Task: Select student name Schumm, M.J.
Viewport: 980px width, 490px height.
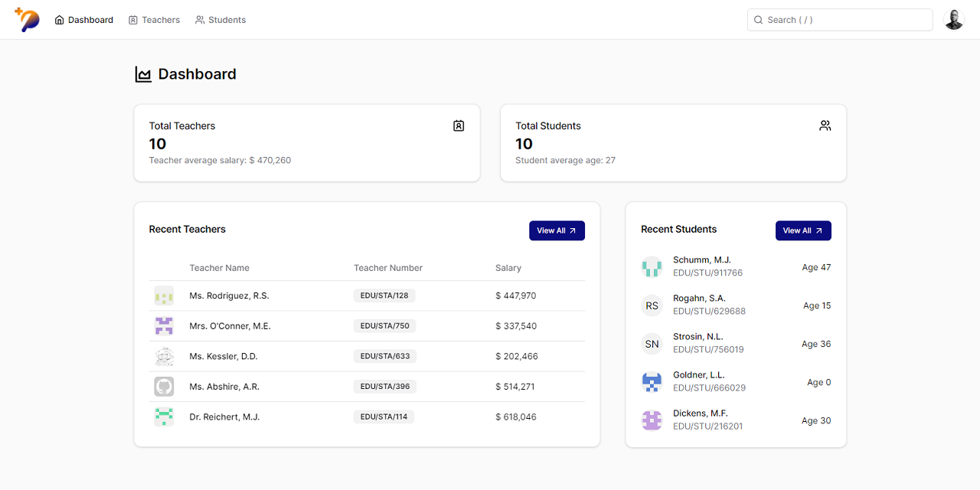Action: [702, 260]
